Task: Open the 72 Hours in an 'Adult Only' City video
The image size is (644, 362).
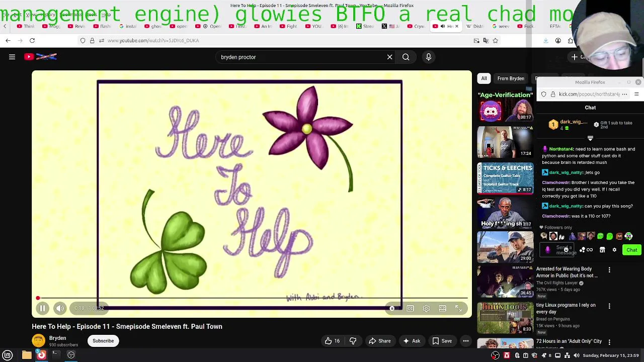Action: coord(569,341)
